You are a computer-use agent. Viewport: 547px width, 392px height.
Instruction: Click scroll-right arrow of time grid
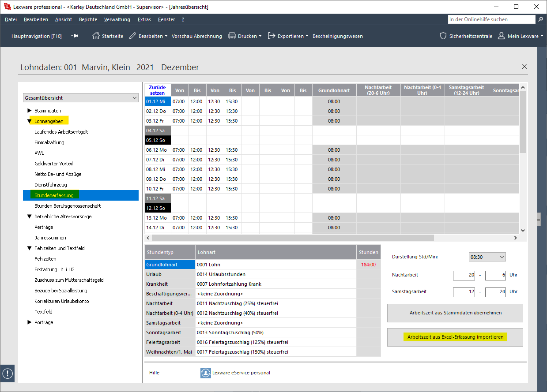pyautogui.click(x=515, y=238)
